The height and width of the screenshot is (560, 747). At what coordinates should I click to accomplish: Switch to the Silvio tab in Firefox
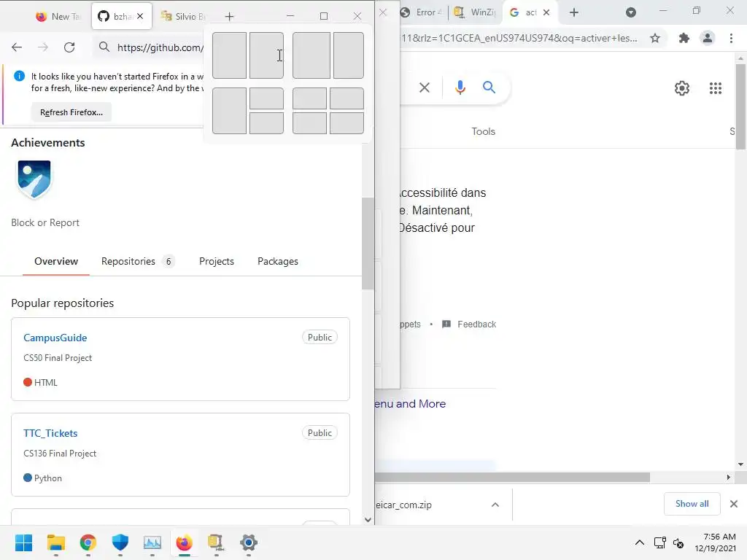[x=183, y=17]
